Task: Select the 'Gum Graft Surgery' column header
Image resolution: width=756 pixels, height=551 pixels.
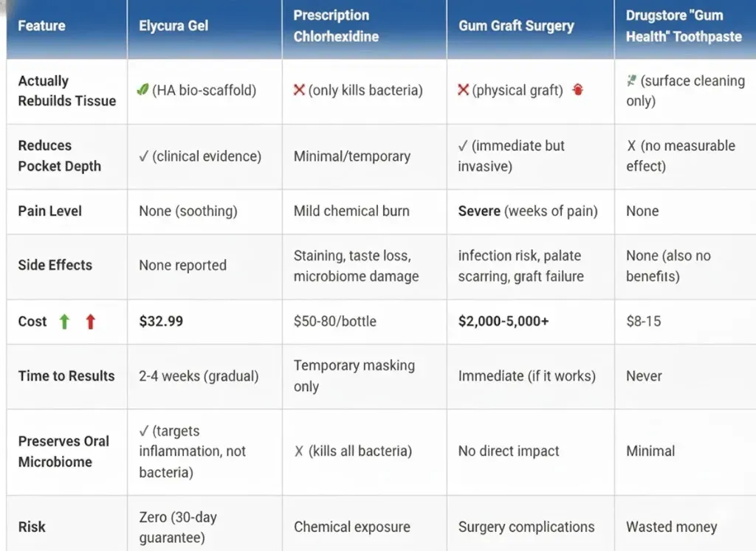Action: [x=516, y=26]
